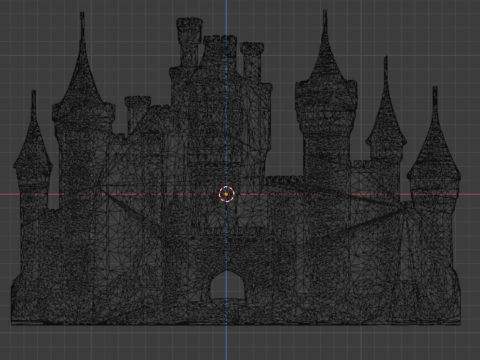Screen dimensions: 480x360
Task: Select the castle wireframe mesh object
Action: tap(236, 168)
